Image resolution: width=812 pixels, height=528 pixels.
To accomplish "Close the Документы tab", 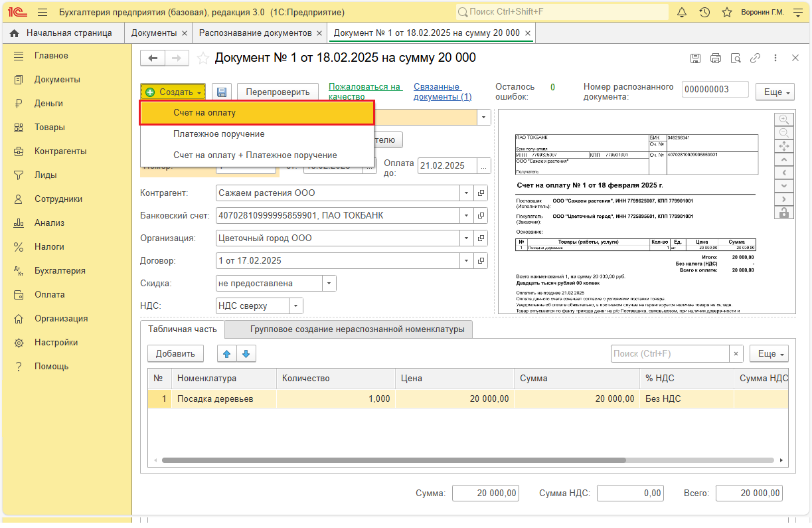I will (x=185, y=33).
